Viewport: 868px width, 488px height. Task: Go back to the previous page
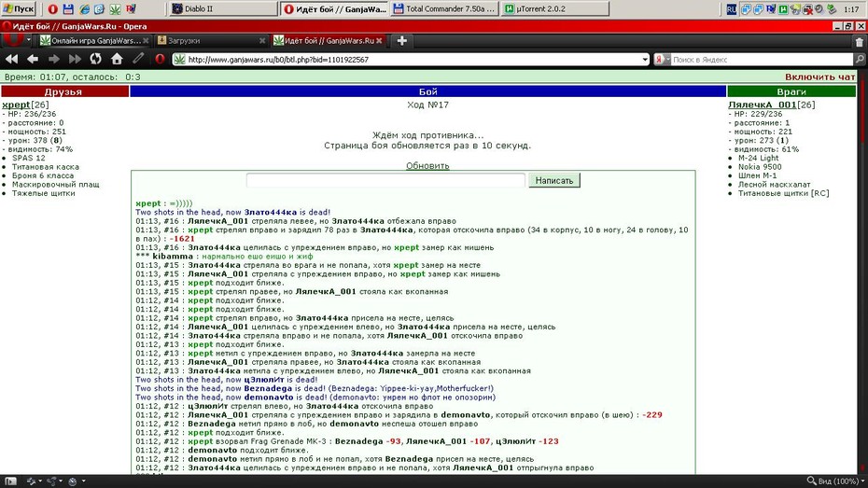(x=33, y=59)
